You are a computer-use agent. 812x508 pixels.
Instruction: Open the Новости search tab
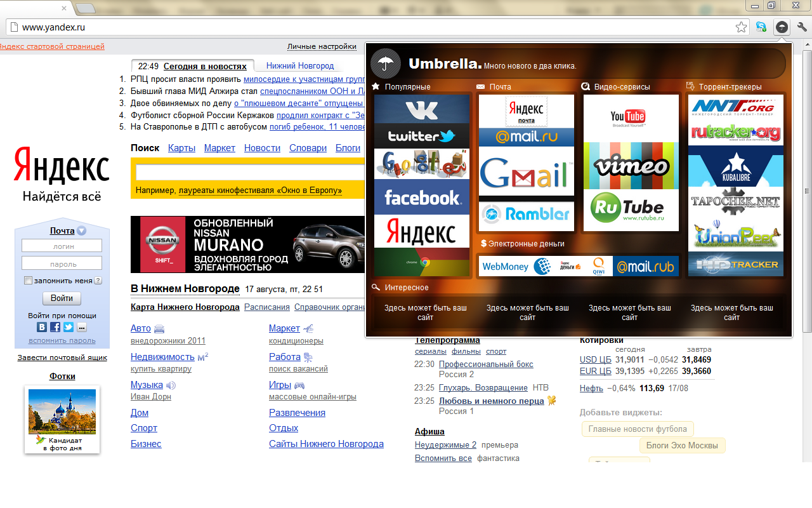262,148
